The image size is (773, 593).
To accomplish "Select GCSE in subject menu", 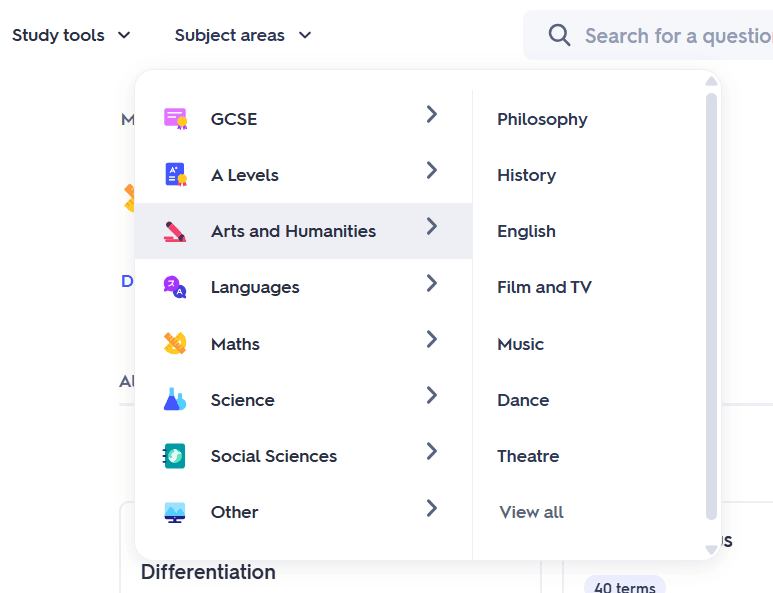I will point(304,119).
